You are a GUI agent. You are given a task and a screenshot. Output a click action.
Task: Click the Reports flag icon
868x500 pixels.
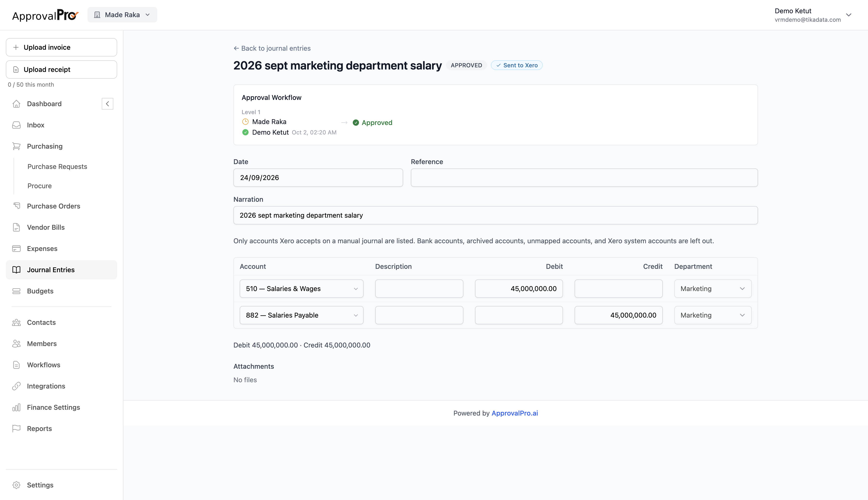pyautogui.click(x=16, y=429)
